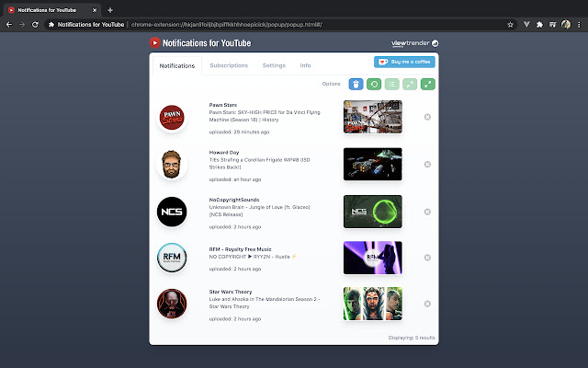Screen dimensions: 588x368
Task: Open the viewtrender logo link
Action: click(414, 43)
